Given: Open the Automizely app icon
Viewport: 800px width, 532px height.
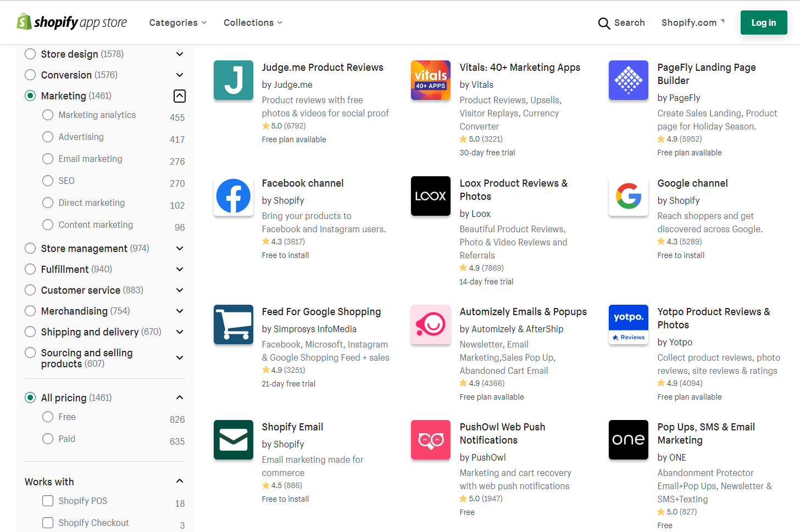Looking at the screenshot, I should 431,324.
